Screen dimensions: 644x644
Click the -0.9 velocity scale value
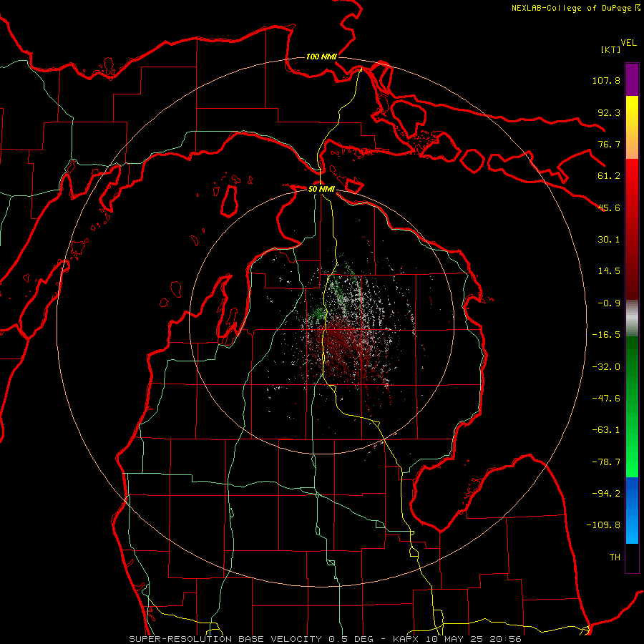(x=609, y=303)
